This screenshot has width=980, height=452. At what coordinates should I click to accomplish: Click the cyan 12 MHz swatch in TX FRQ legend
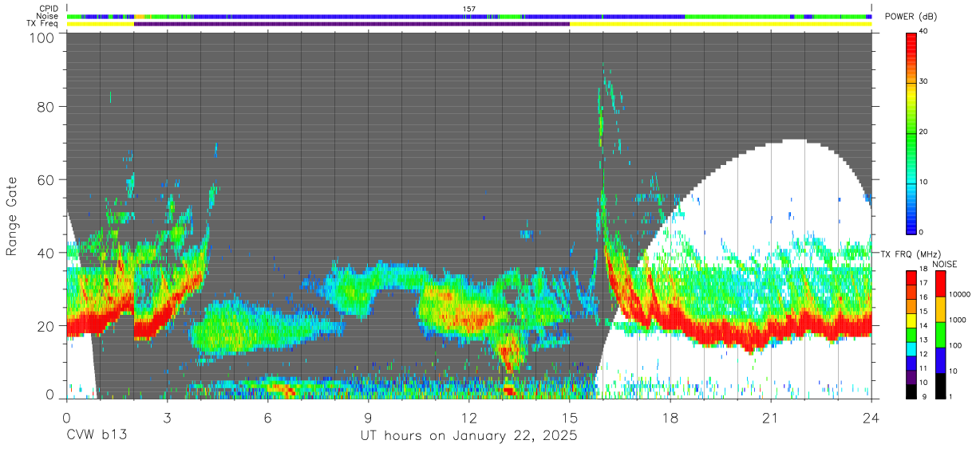(x=911, y=349)
